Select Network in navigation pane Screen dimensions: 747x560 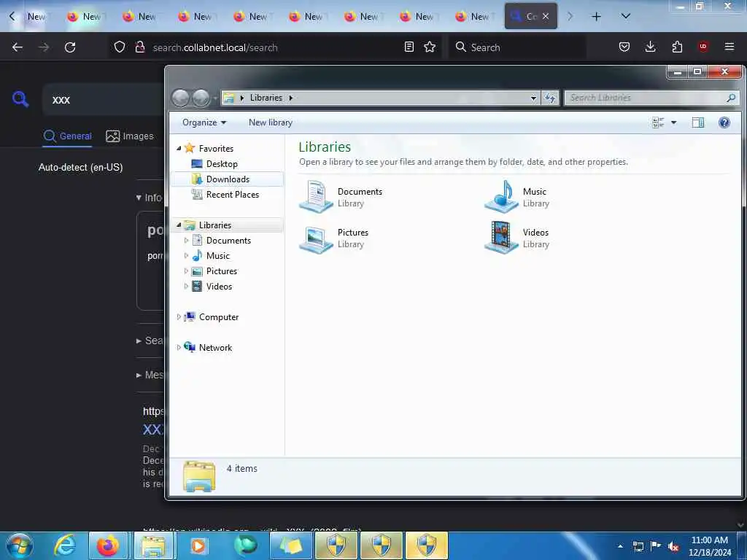coord(215,348)
